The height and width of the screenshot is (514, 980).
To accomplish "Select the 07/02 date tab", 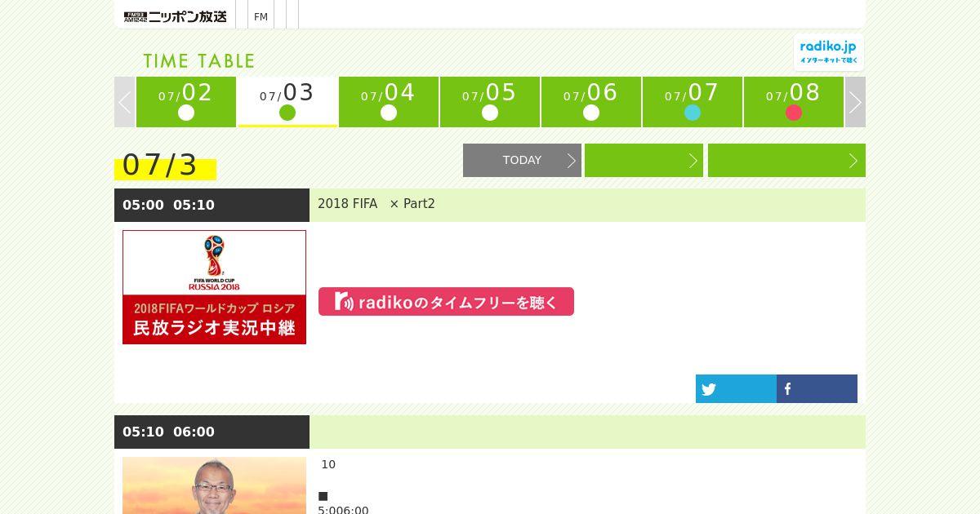I will [186, 102].
